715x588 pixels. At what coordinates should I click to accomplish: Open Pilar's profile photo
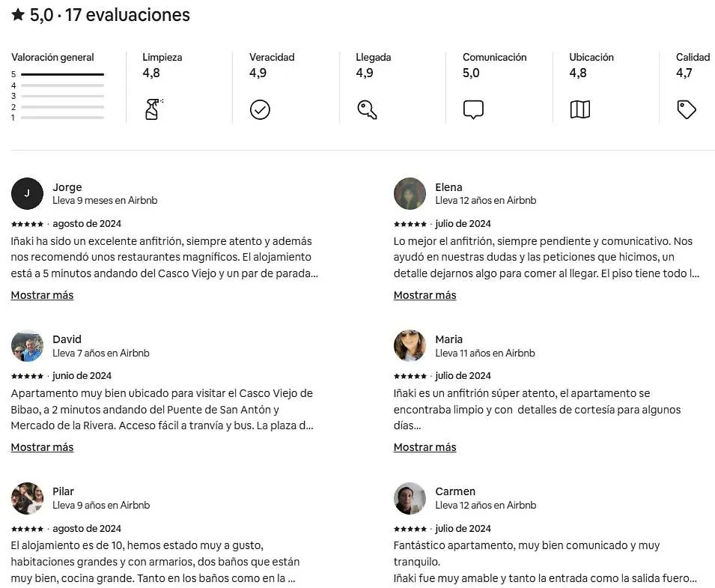28,498
